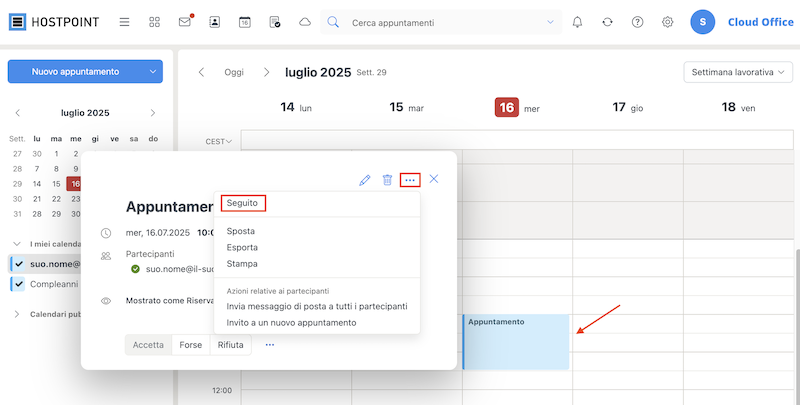The width and height of the screenshot is (800, 405).
Task: Open the mail app icon
Action: [x=184, y=22]
